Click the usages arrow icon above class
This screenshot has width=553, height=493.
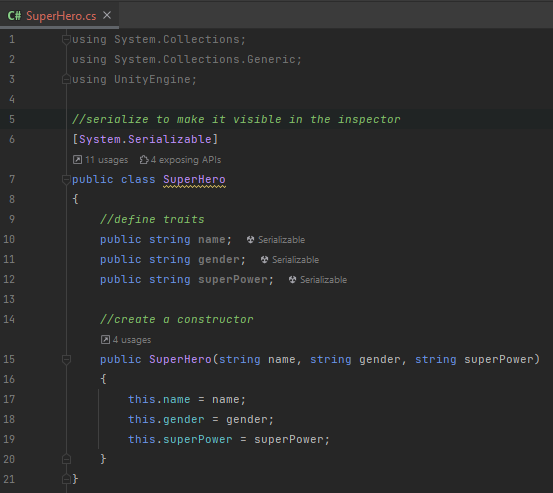(x=77, y=160)
